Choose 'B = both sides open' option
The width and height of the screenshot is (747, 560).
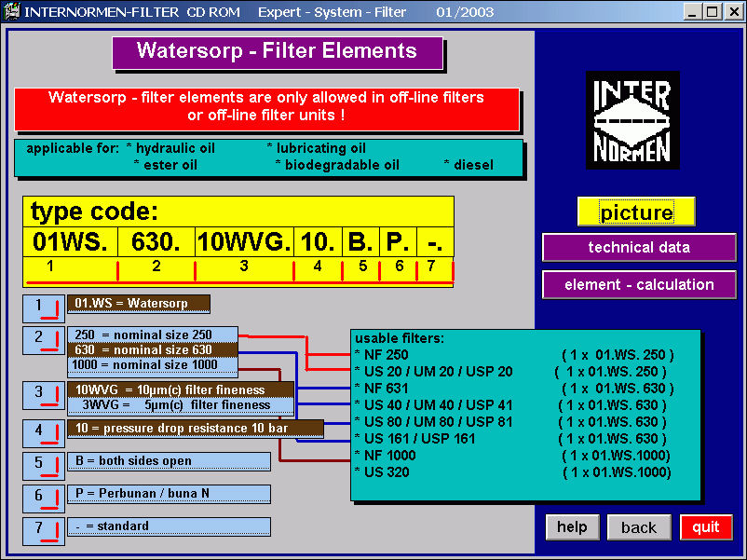tap(169, 461)
